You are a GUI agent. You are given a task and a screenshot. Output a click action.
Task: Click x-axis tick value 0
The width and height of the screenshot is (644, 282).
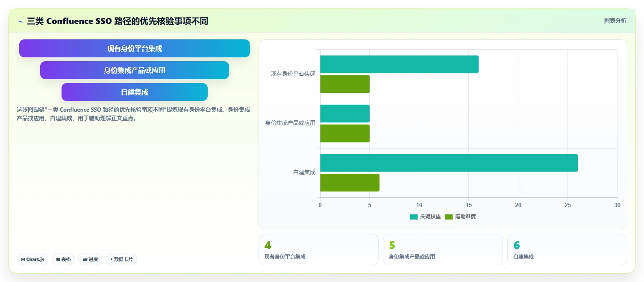(x=320, y=205)
